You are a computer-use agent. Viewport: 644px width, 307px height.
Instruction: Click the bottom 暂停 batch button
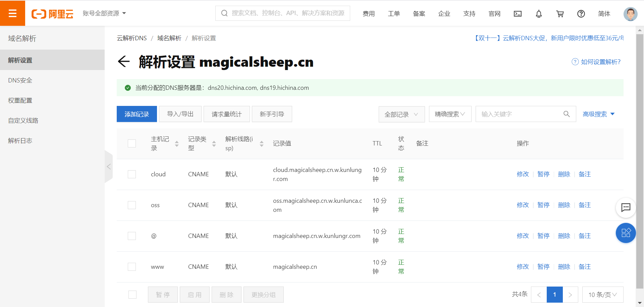point(163,295)
